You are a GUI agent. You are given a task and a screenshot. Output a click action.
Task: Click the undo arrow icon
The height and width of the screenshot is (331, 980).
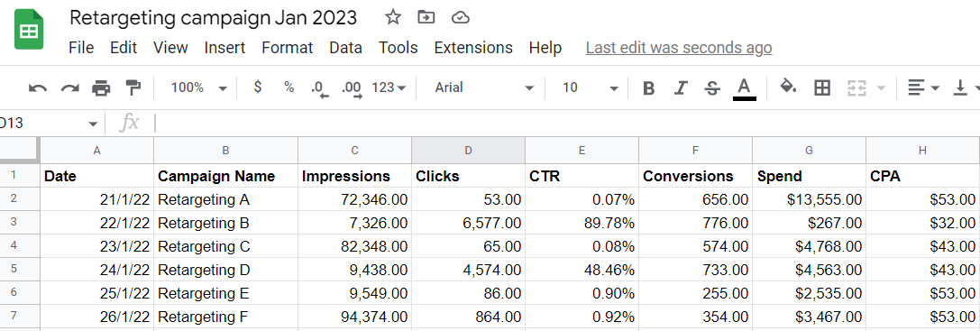[38, 88]
